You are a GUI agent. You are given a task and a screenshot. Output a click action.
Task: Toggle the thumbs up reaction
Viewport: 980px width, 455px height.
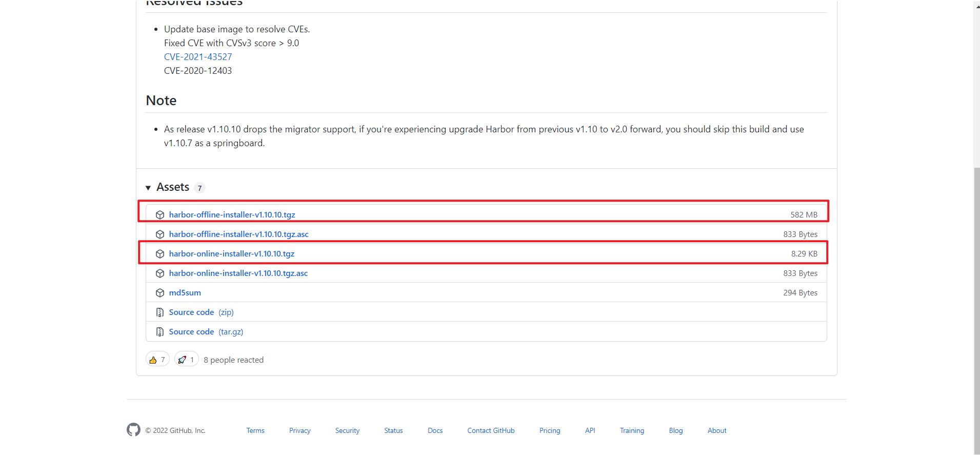(157, 360)
